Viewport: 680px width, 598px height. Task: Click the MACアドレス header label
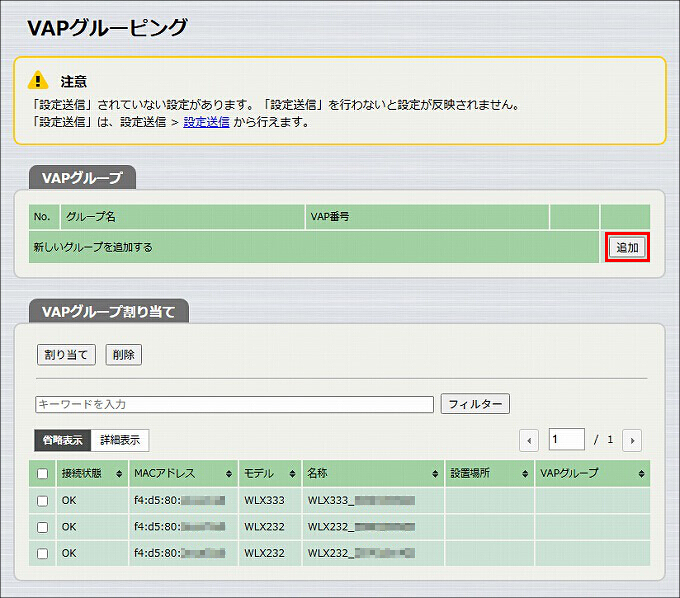[165, 473]
